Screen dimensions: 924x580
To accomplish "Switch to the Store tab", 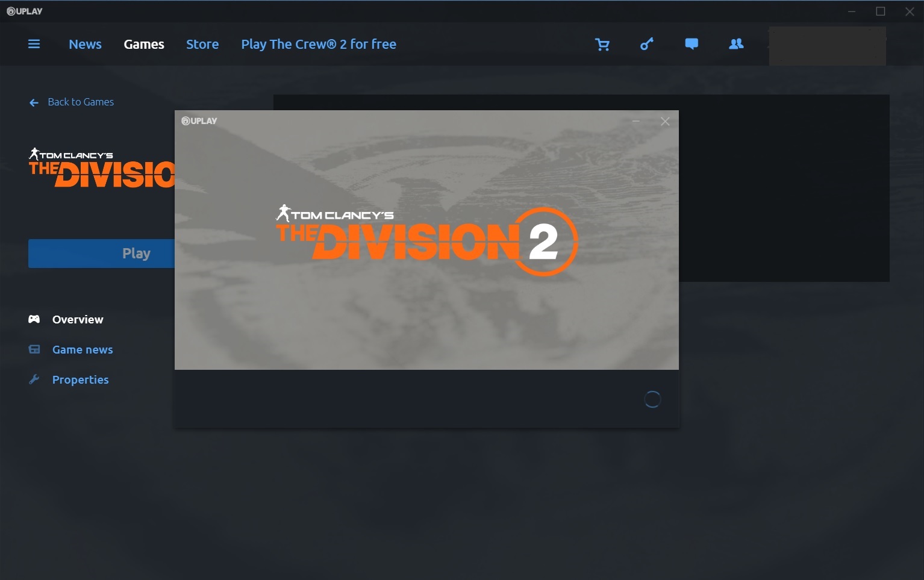I will point(202,44).
